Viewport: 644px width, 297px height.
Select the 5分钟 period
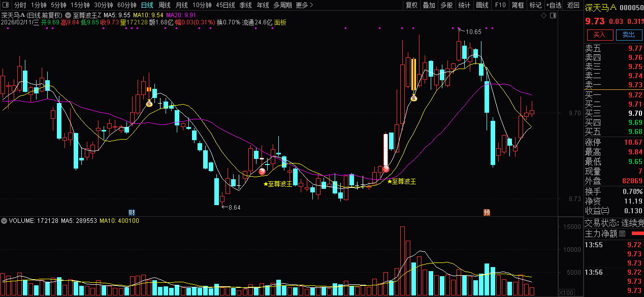pos(58,5)
